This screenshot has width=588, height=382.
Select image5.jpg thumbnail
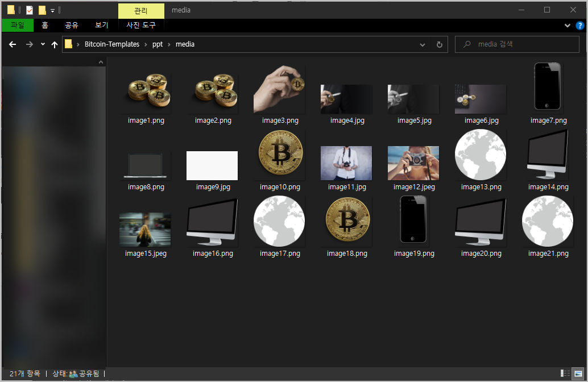[x=413, y=99]
